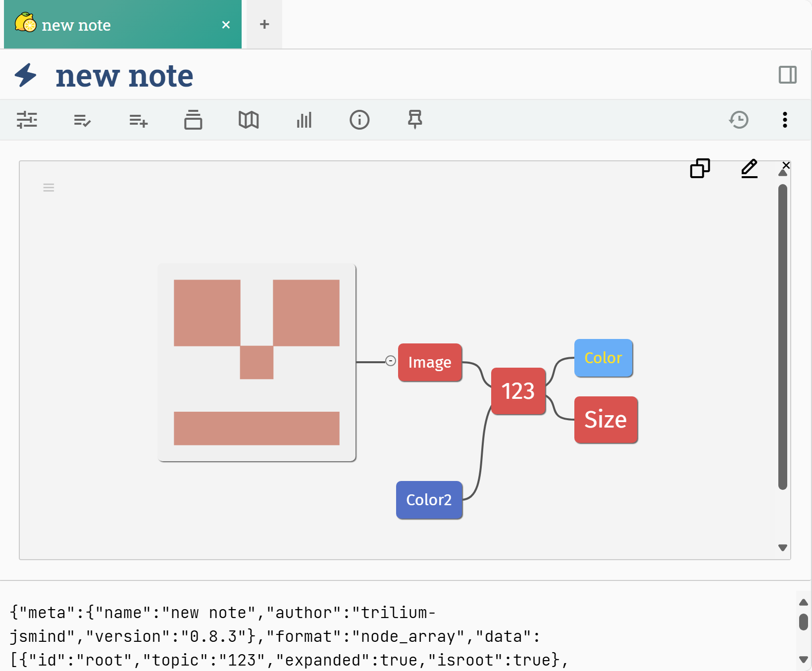
Task: Open note revisions history icon
Action: [x=738, y=120]
